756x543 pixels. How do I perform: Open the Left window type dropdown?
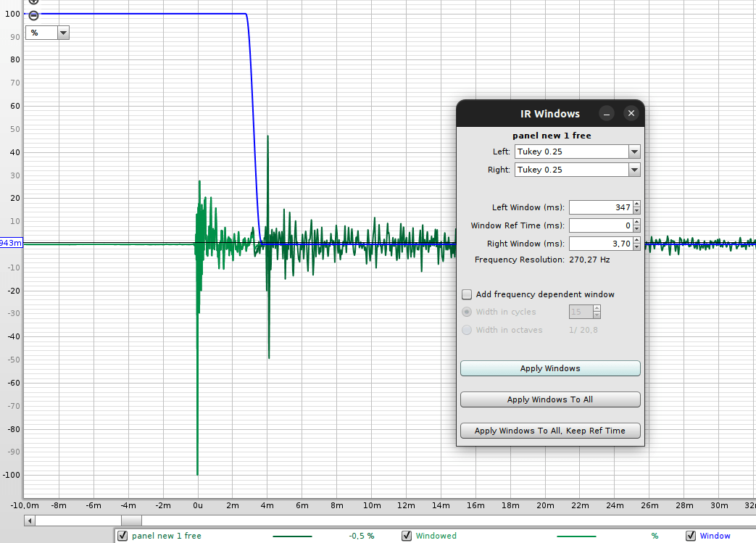[x=634, y=152]
